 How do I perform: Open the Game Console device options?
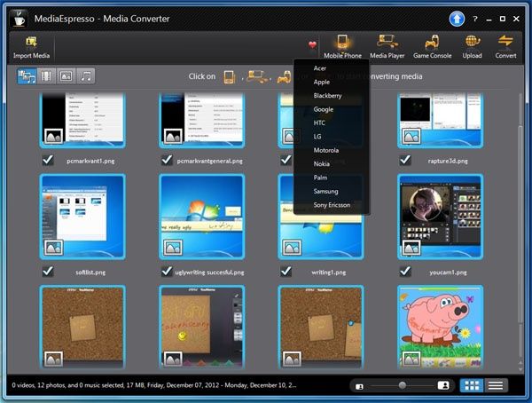click(432, 47)
